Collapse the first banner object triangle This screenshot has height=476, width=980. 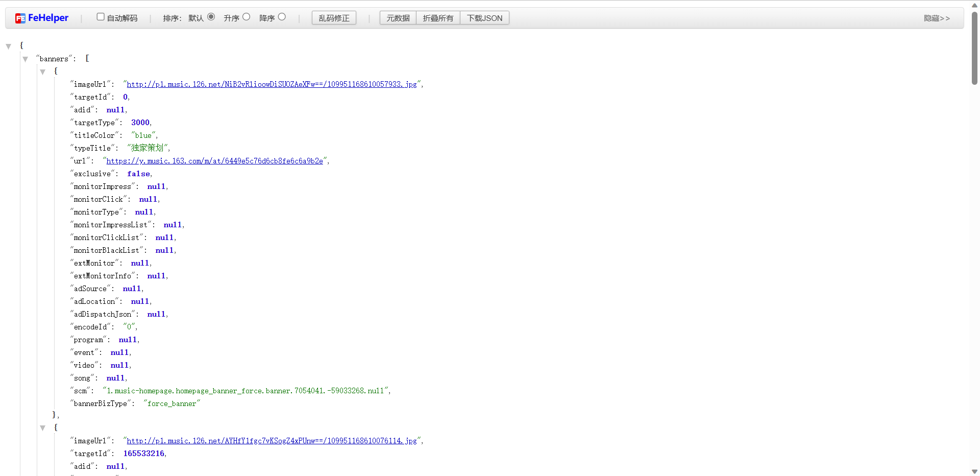click(x=42, y=72)
